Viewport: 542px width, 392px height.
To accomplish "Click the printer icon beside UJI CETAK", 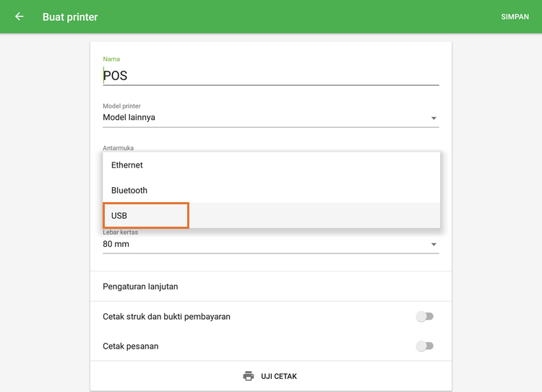I will (x=249, y=376).
